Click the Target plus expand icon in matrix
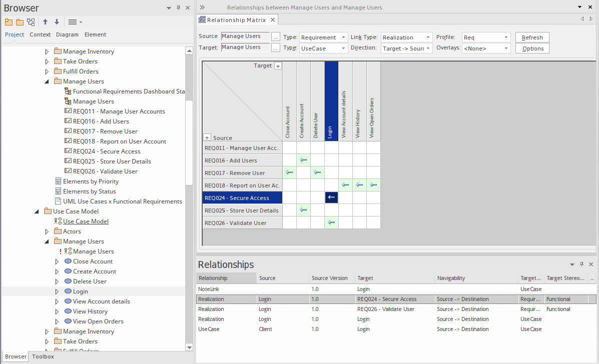Screen dimensions: 599x364 [x=278, y=66]
